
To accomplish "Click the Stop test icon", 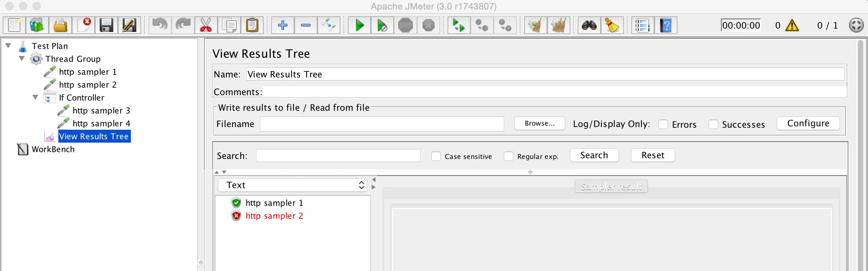I will tap(406, 25).
